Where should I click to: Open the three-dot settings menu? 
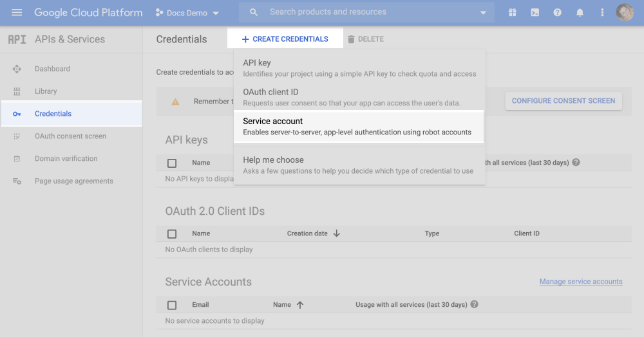[x=602, y=12]
